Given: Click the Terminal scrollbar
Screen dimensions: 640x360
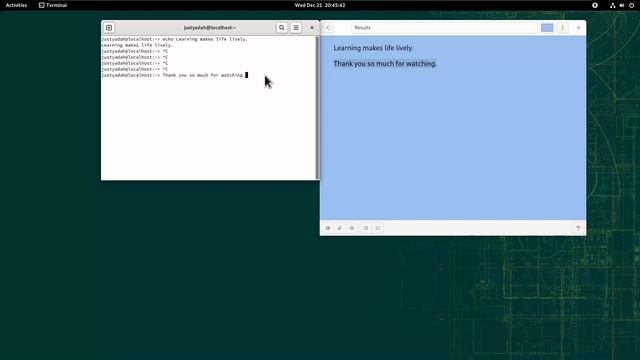Looking at the screenshot, I should pyautogui.click(x=318, y=108).
